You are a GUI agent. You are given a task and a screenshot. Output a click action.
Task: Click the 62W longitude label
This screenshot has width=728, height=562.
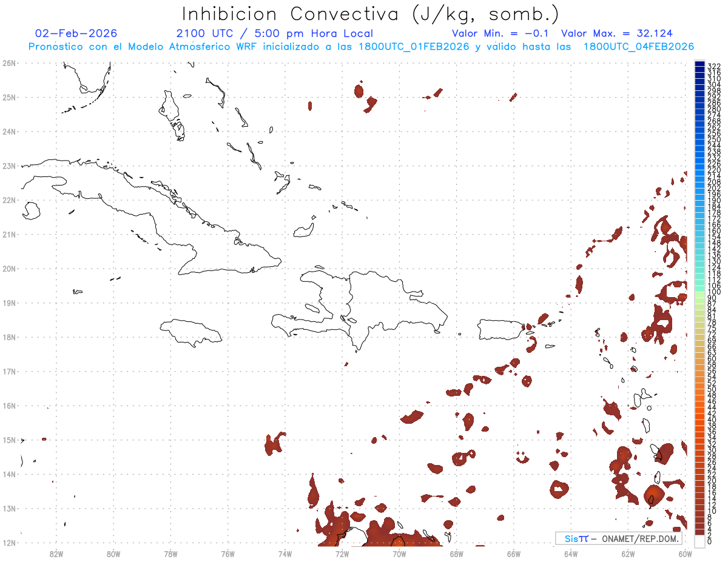628,553
